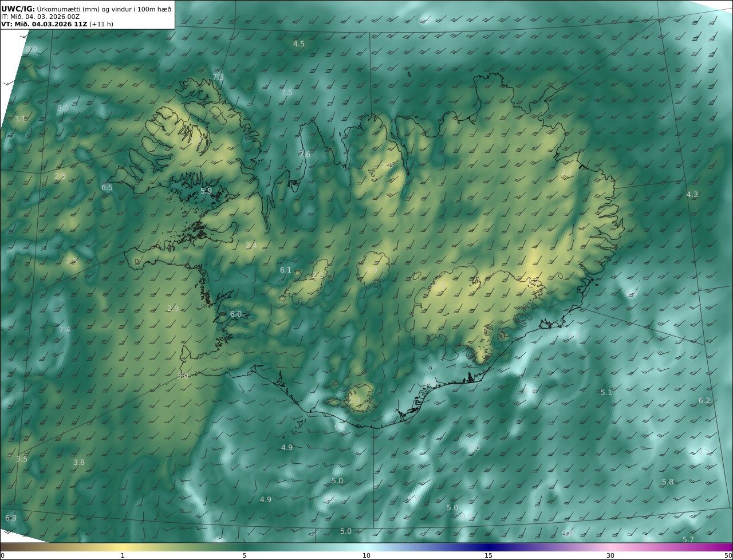Click the 2.4 value label on the map
733x560 pixels.
pos(251,245)
